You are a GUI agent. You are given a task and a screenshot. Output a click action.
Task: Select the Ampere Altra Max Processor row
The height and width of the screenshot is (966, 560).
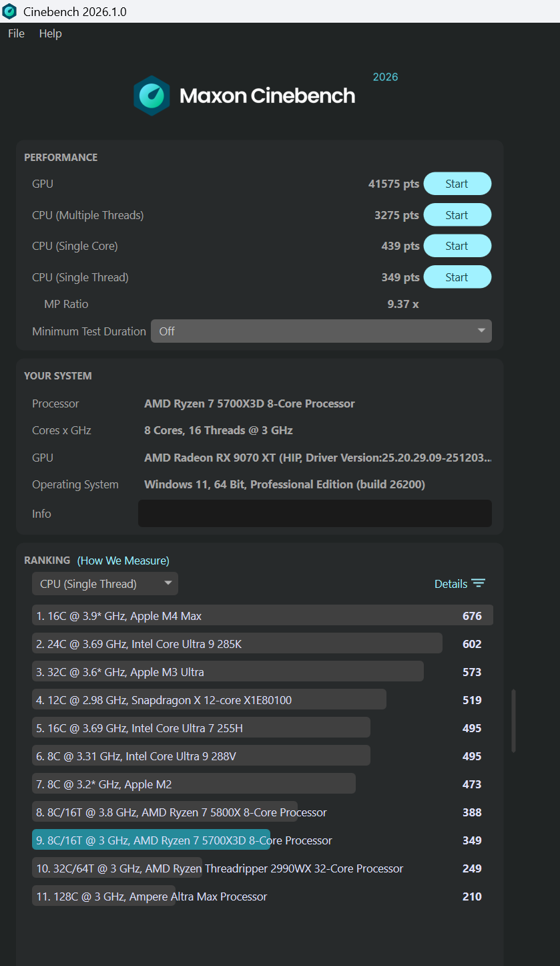coord(262,897)
